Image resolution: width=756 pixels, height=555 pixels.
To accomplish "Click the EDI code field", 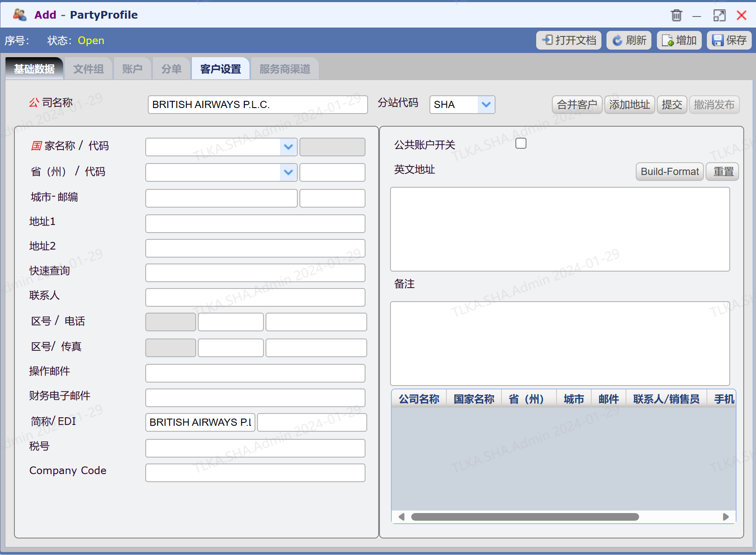I will coord(312,422).
